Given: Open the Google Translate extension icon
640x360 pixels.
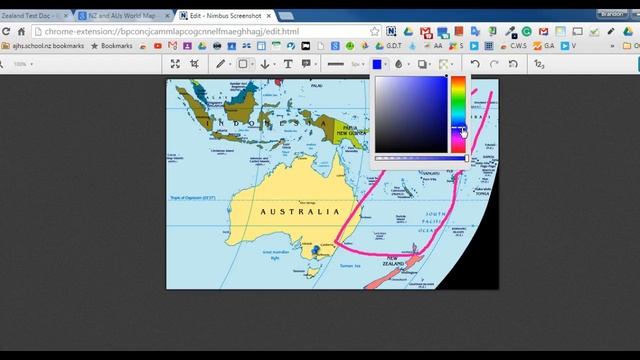Looking at the screenshot, I should [475, 31].
